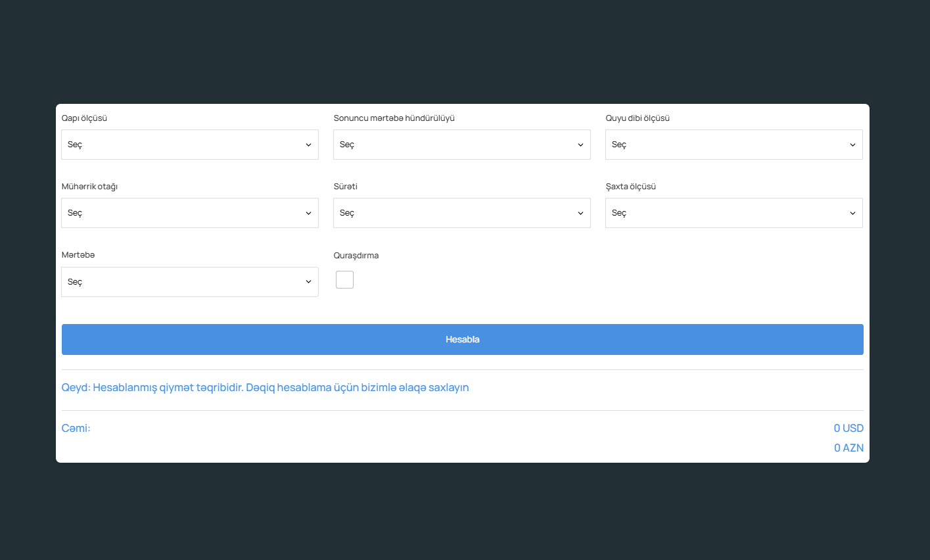
Task: Click the Qapı ölçüsü field label
Action: click(x=84, y=118)
